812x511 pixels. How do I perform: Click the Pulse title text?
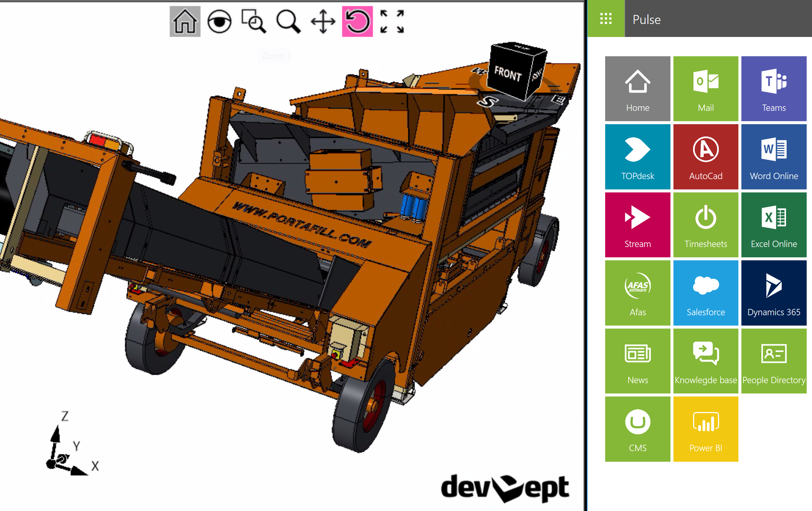coord(646,20)
